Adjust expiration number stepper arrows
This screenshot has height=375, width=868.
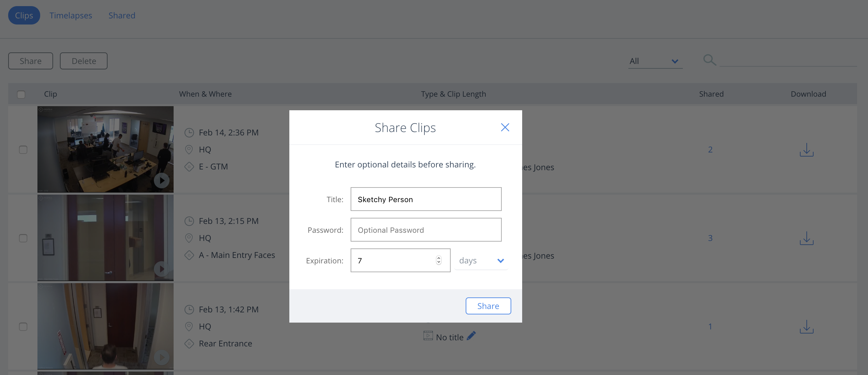pos(439,260)
